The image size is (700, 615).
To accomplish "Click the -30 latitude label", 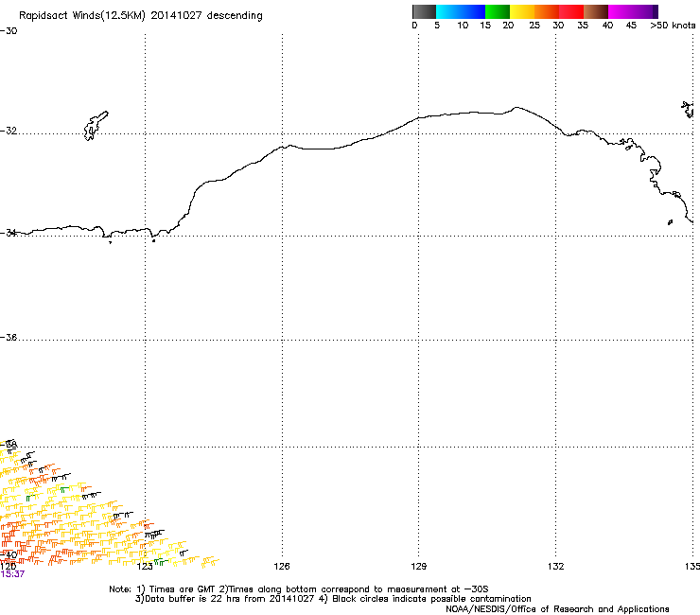I will 9,31.
